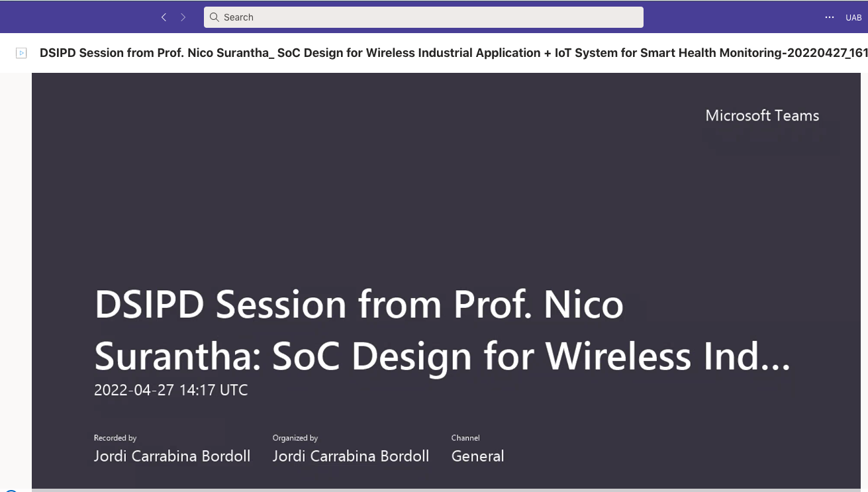
Task: Open the UAB account profile
Action: tap(853, 18)
